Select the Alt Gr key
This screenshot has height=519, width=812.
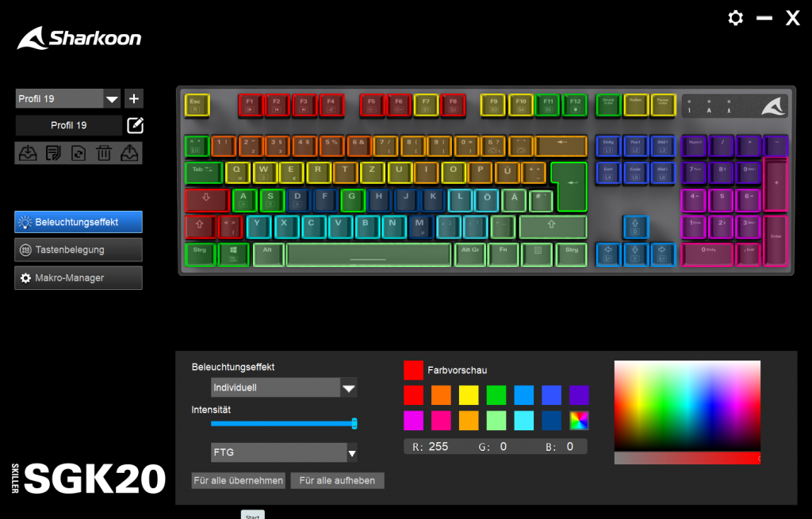470,254
